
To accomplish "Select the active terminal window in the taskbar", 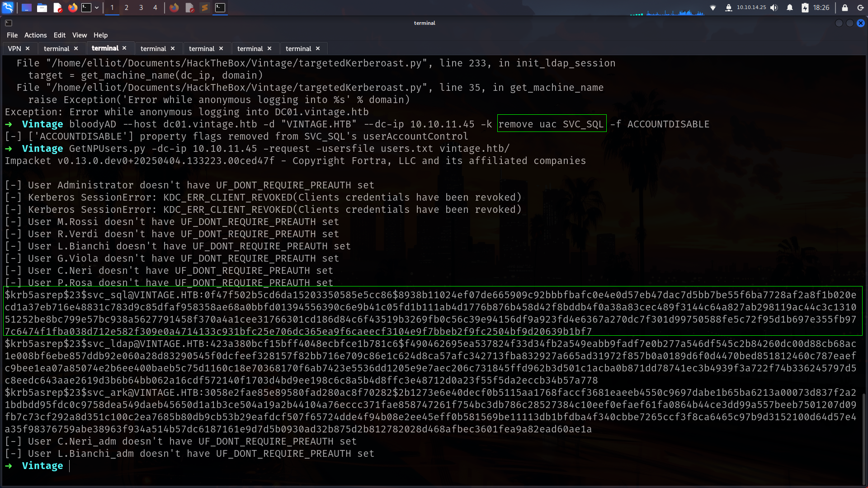I will coord(220,8).
